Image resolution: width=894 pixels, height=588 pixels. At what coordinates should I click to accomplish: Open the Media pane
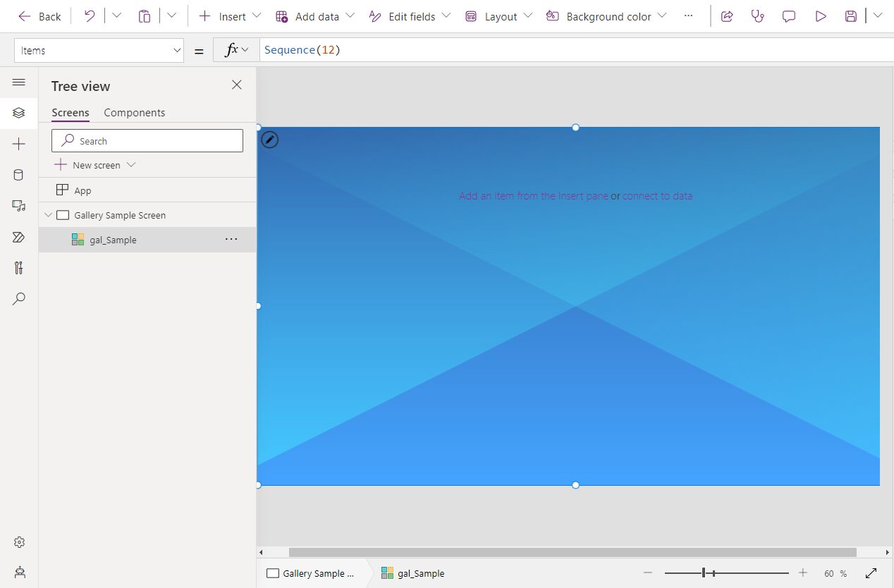[18, 205]
